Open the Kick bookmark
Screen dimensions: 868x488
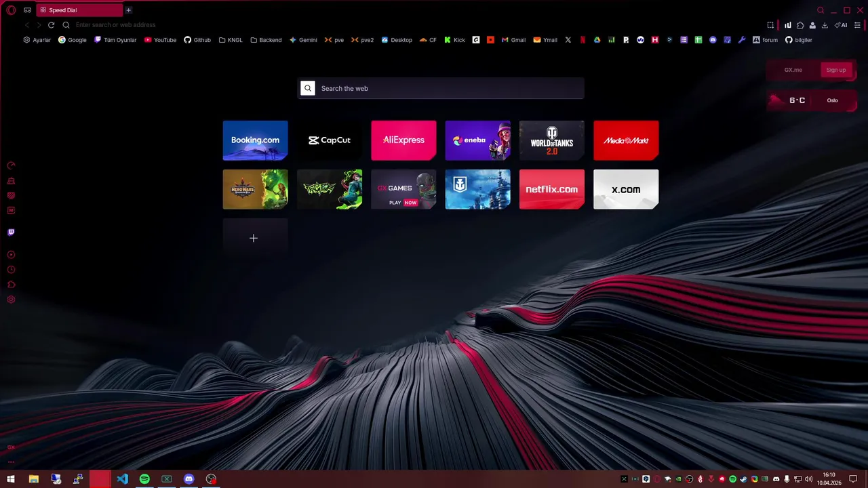pos(454,40)
